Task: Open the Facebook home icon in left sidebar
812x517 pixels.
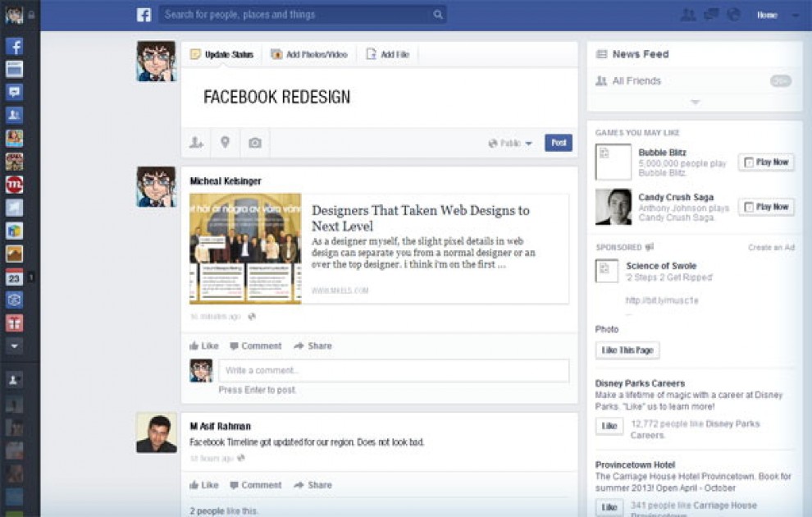Action: (x=14, y=46)
